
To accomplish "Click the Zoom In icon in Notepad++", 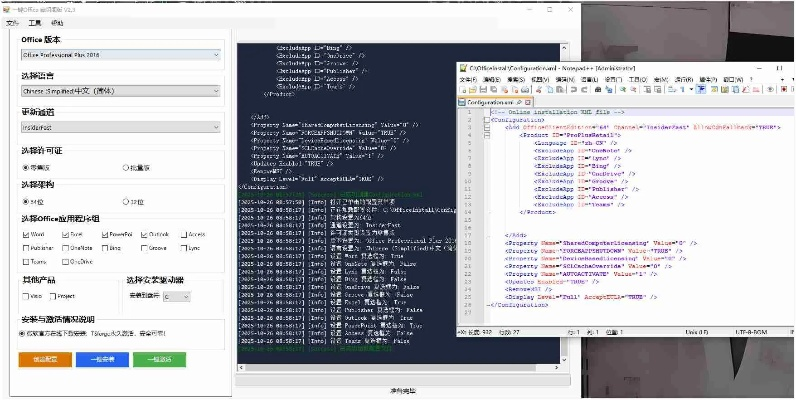I will click(x=622, y=89).
